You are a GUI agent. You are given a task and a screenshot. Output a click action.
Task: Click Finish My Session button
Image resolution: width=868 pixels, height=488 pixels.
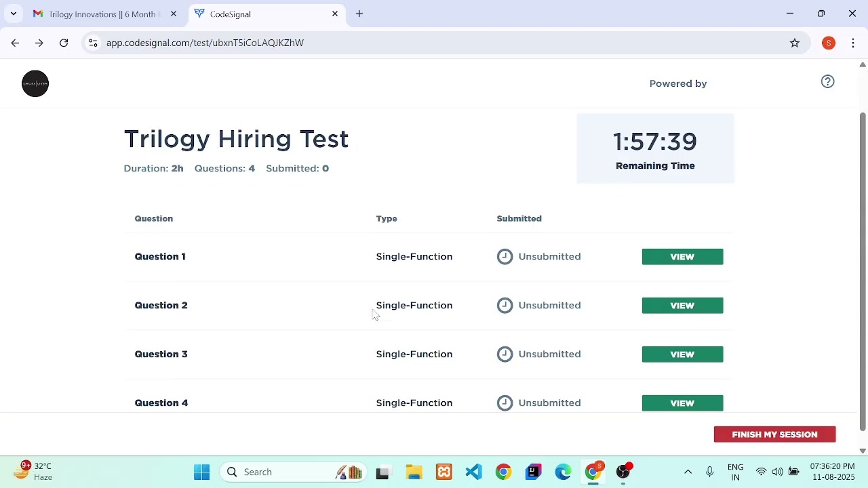click(774, 434)
